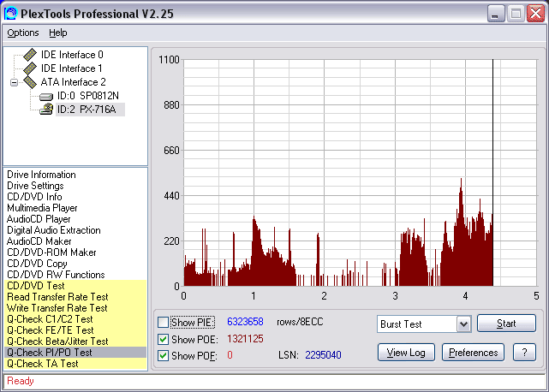
Task: Click the black position marker line in graph
Action: (x=492, y=173)
